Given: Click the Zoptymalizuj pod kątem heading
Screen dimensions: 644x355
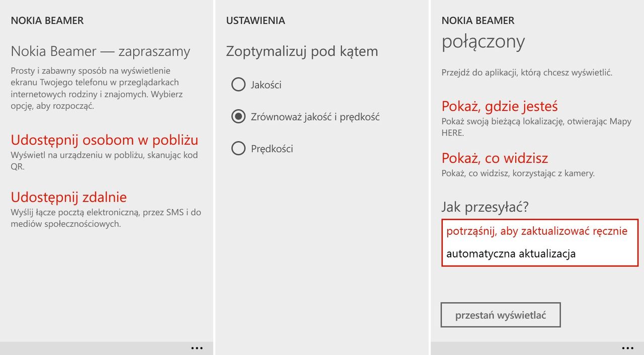Looking at the screenshot, I should (302, 51).
